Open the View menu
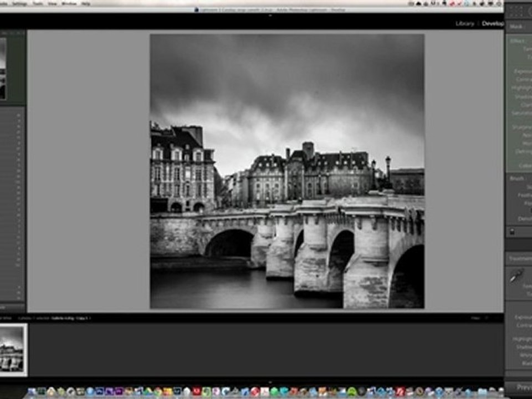The width and height of the screenshot is (532, 399). pyautogui.click(x=52, y=4)
